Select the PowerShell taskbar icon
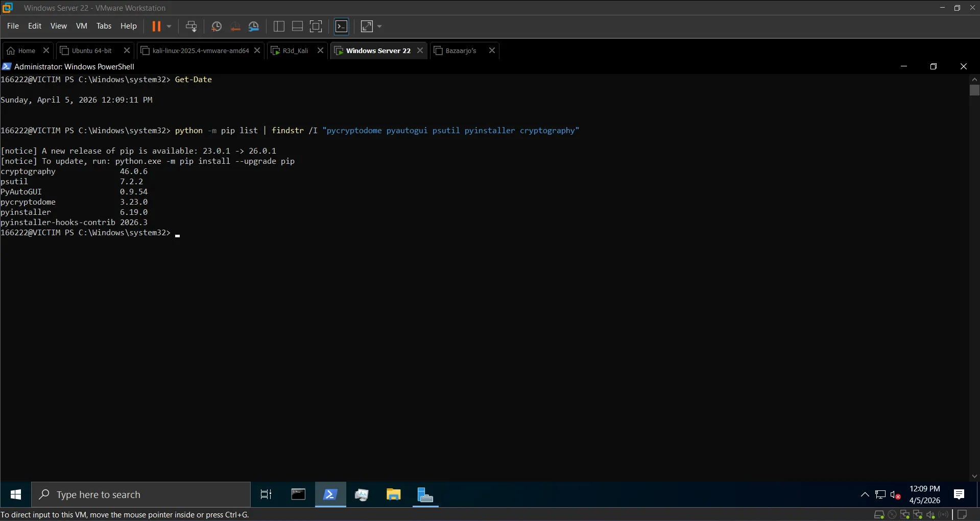 (330, 494)
